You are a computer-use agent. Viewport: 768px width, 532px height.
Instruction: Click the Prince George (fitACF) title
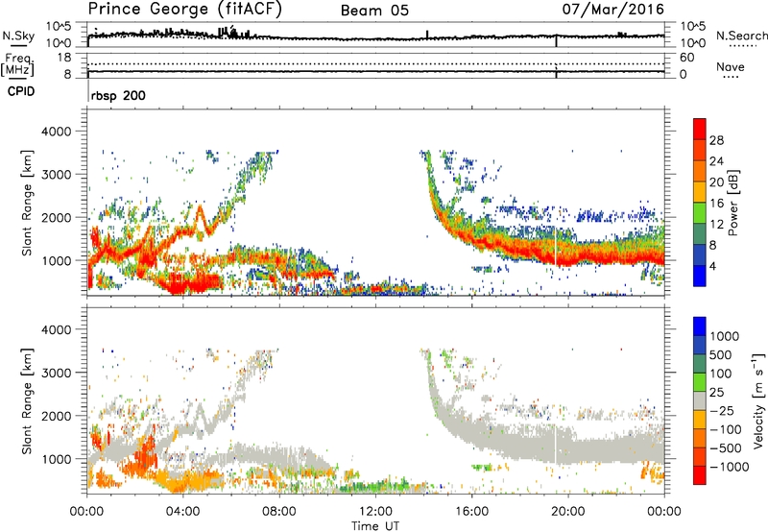(x=184, y=10)
